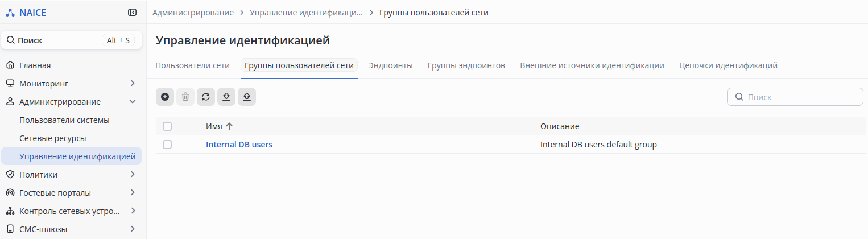The width and height of the screenshot is (868, 239).
Task: Check the Internal DB users row checkbox
Action: pyautogui.click(x=167, y=145)
